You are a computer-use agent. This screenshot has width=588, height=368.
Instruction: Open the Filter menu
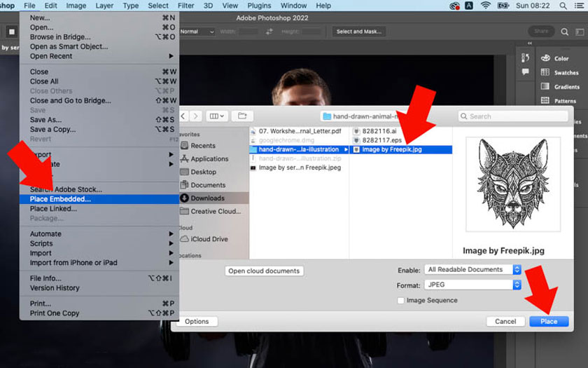pyautogui.click(x=185, y=6)
